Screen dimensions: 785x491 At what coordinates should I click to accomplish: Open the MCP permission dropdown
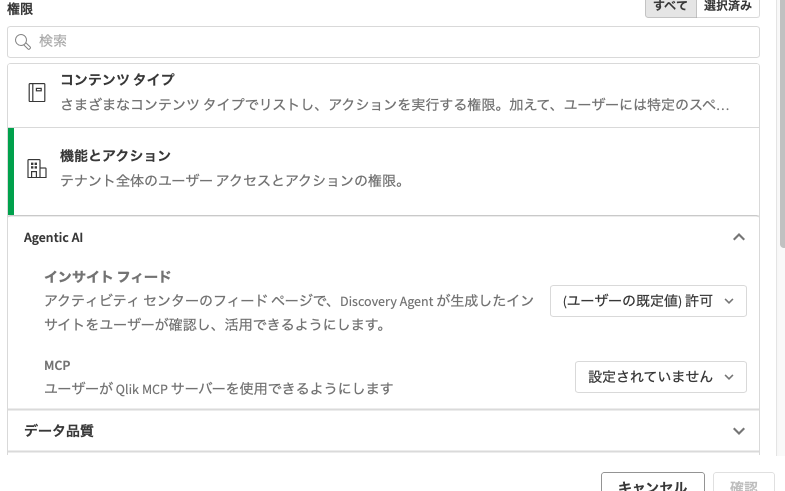click(660, 377)
